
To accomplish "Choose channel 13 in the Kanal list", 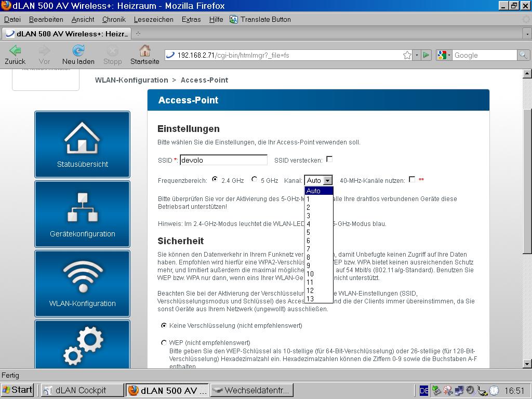I will [319, 299].
